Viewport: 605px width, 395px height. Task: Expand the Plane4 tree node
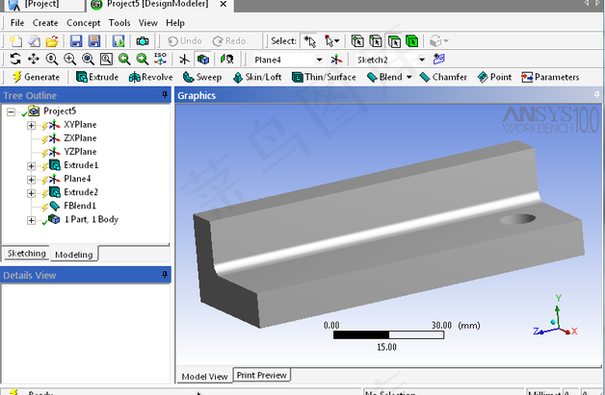point(31,179)
